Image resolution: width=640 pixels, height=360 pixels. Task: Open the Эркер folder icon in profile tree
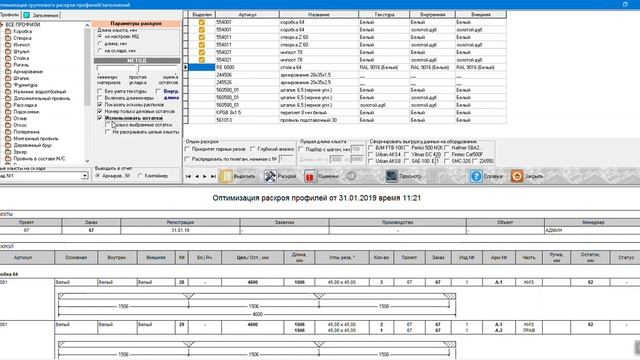point(8,152)
